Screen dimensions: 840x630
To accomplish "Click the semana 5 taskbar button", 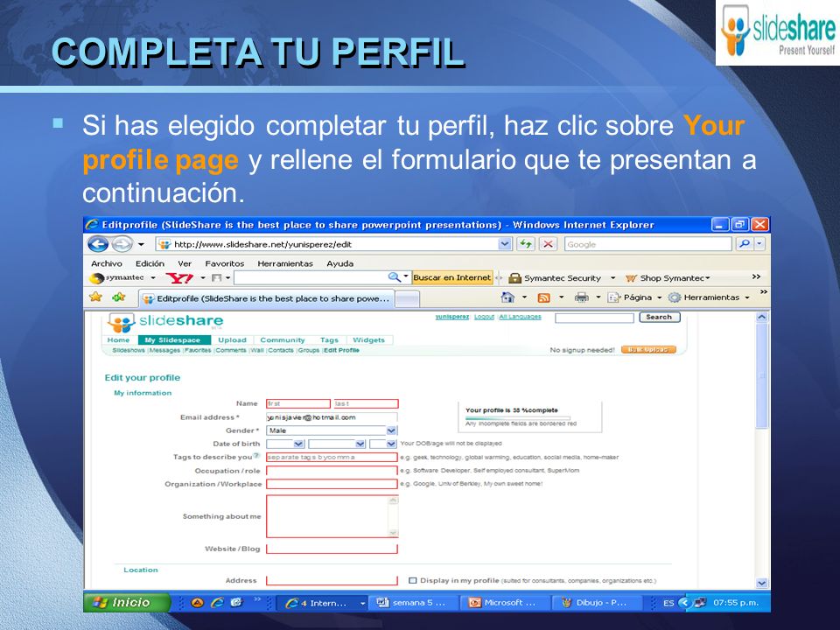I will (412, 603).
